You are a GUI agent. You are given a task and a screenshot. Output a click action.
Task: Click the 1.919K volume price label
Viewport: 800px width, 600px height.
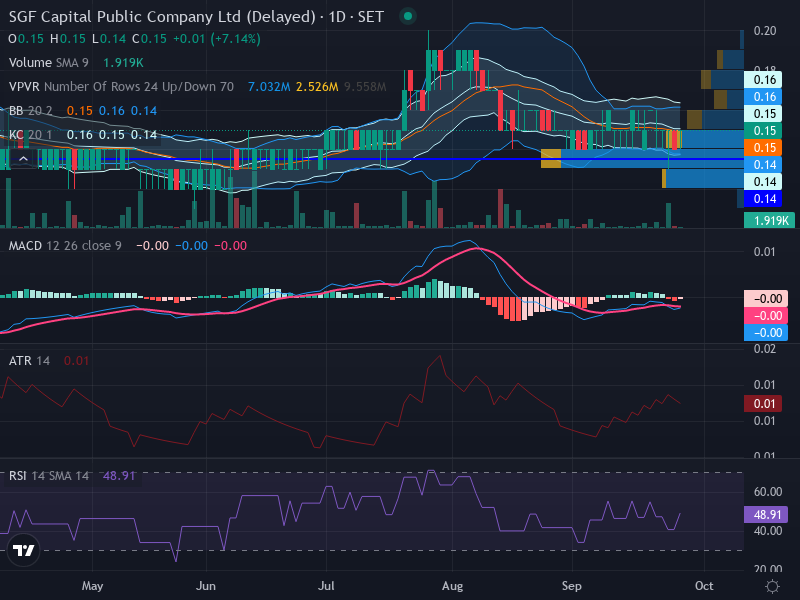coord(769,220)
